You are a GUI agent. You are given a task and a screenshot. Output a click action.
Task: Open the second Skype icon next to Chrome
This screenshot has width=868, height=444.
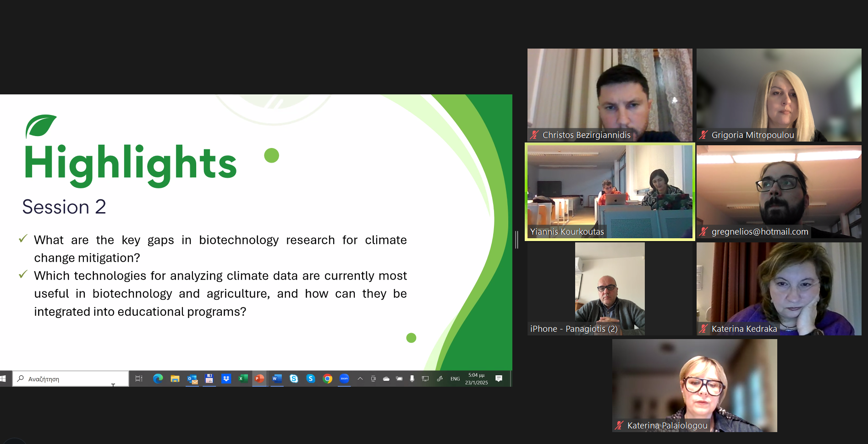tap(311, 378)
